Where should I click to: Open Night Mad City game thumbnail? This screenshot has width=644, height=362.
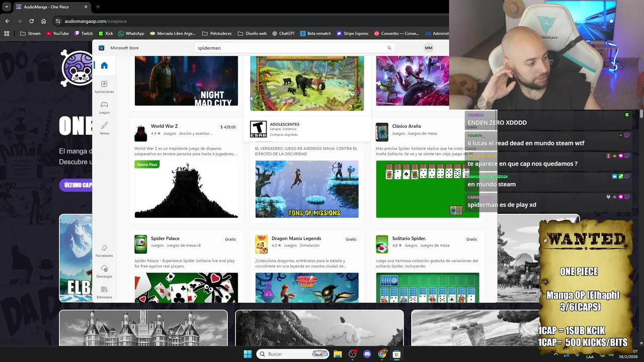click(x=186, y=80)
